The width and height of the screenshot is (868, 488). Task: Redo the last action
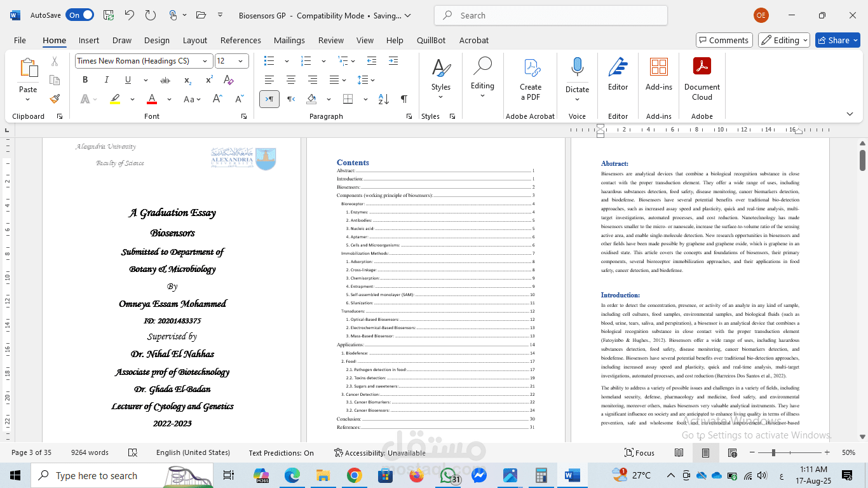(151, 15)
